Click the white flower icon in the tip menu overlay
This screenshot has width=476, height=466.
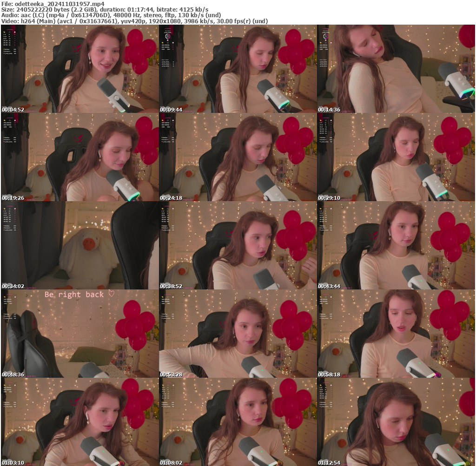9,32
